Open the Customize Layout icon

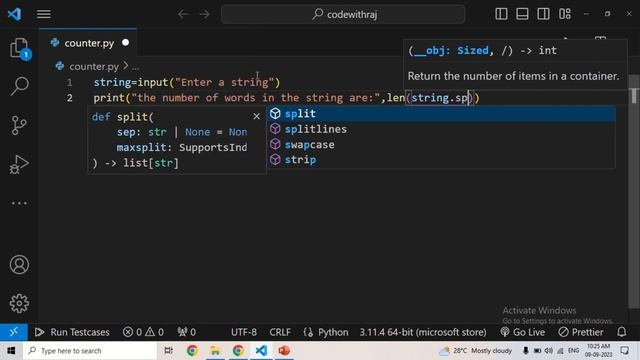[x=565, y=14]
